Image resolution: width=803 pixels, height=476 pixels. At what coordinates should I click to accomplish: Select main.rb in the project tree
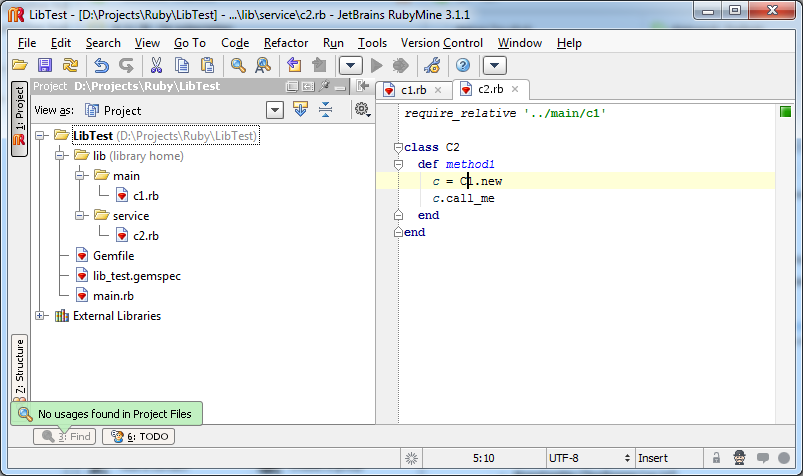click(113, 296)
